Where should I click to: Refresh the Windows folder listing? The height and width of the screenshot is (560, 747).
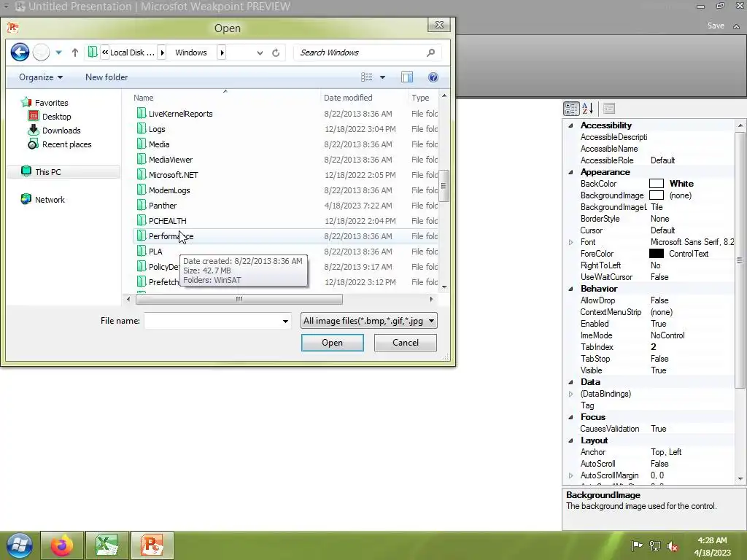tap(275, 52)
